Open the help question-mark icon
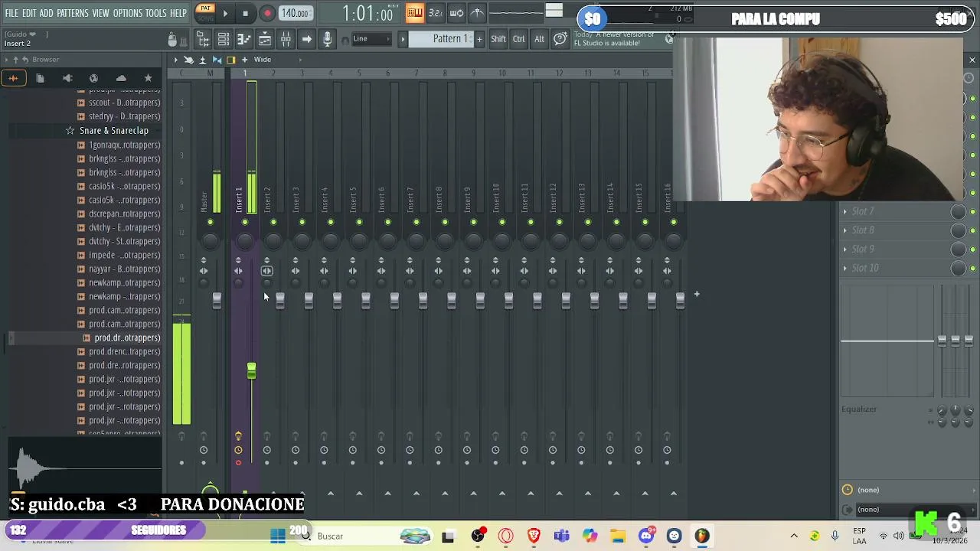The width and height of the screenshot is (980, 551). tap(560, 39)
